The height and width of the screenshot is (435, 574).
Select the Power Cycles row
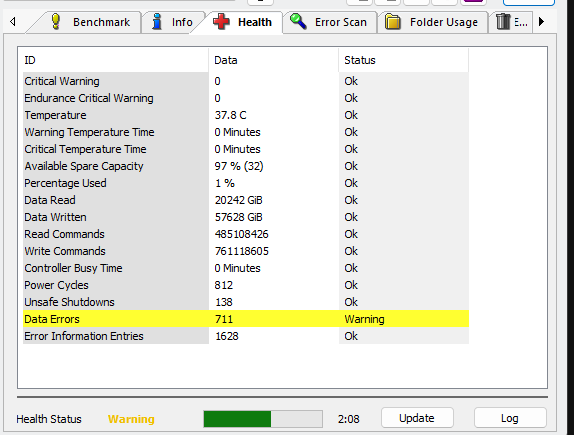click(246, 285)
